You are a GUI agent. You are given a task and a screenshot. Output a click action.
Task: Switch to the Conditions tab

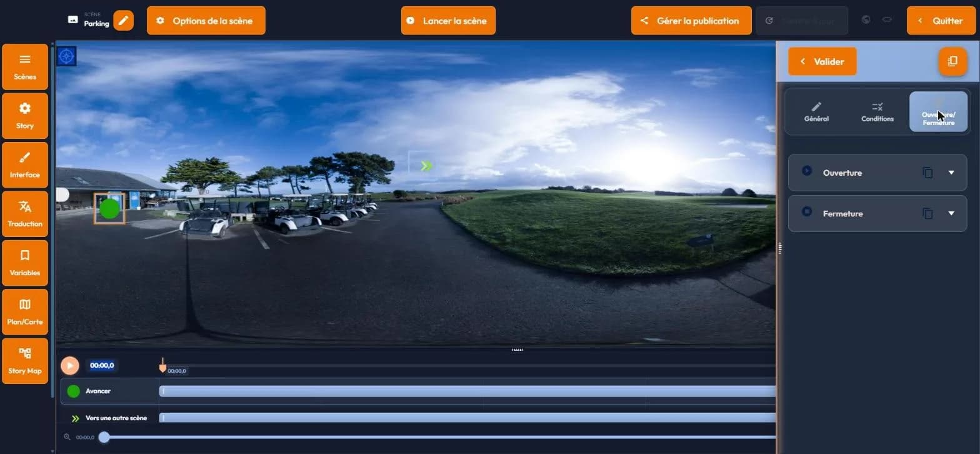[x=877, y=112]
